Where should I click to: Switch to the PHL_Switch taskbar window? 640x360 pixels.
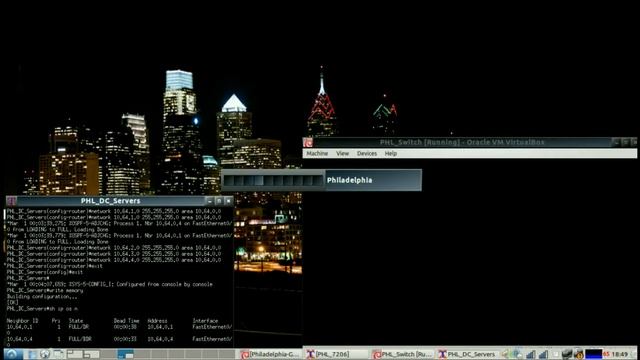pos(402,354)
